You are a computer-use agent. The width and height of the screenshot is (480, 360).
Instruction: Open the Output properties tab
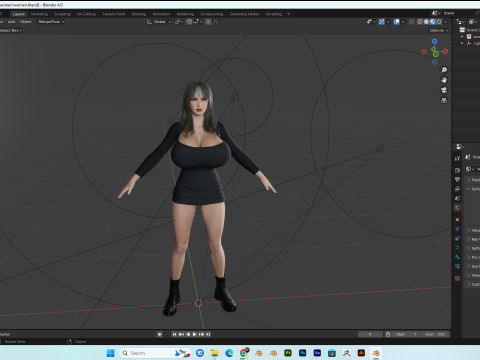[x=457, y=180]
